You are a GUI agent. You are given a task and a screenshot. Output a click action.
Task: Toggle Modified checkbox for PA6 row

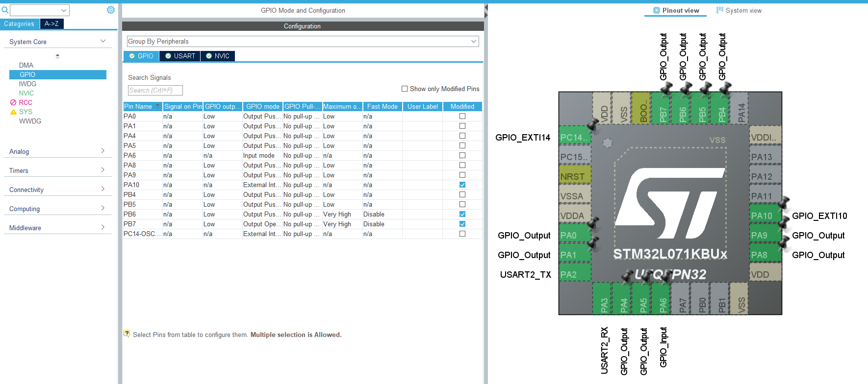point(462,155)
